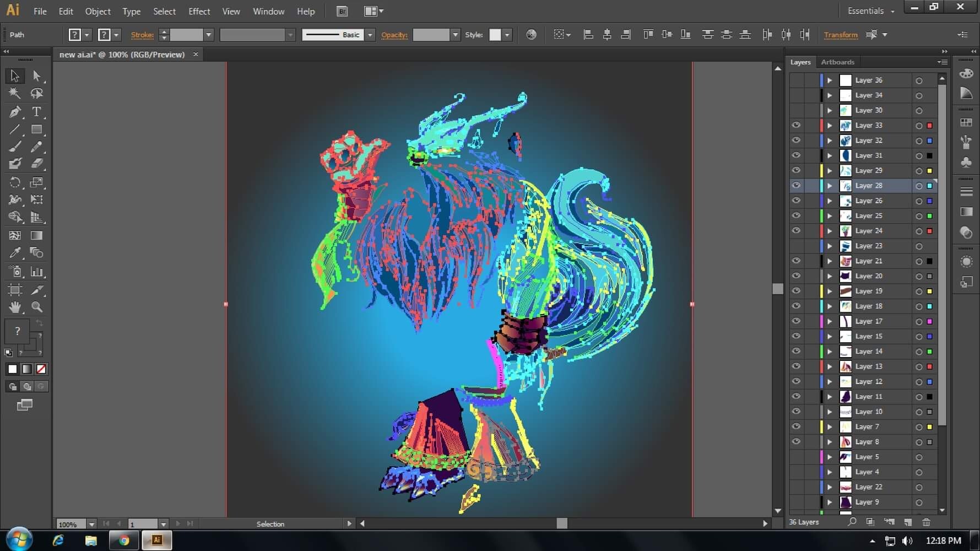Open Chrome from the taskbar
Image resolution: width=980 pixels, height=551 pixels.
click(124, 541)
